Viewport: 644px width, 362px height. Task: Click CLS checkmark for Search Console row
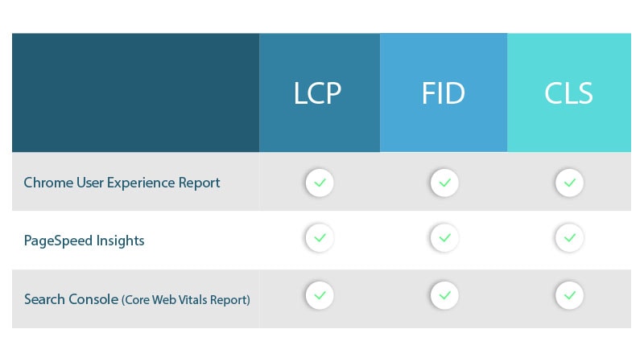pyautogui.click(x=569, y=295)
